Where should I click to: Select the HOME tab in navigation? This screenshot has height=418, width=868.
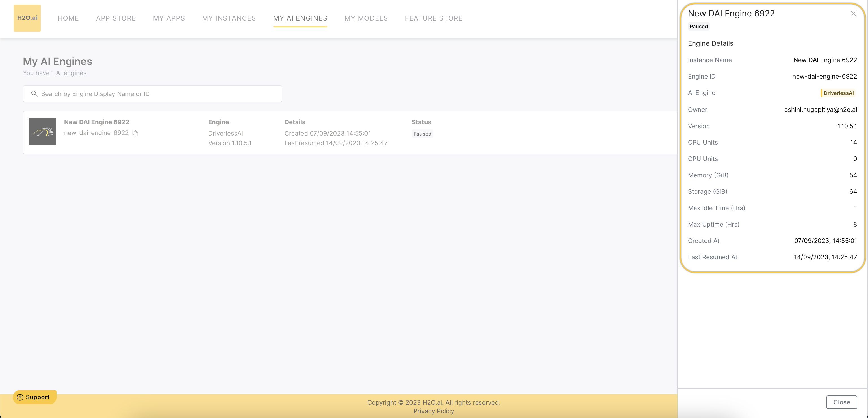(x=68, y=18)
